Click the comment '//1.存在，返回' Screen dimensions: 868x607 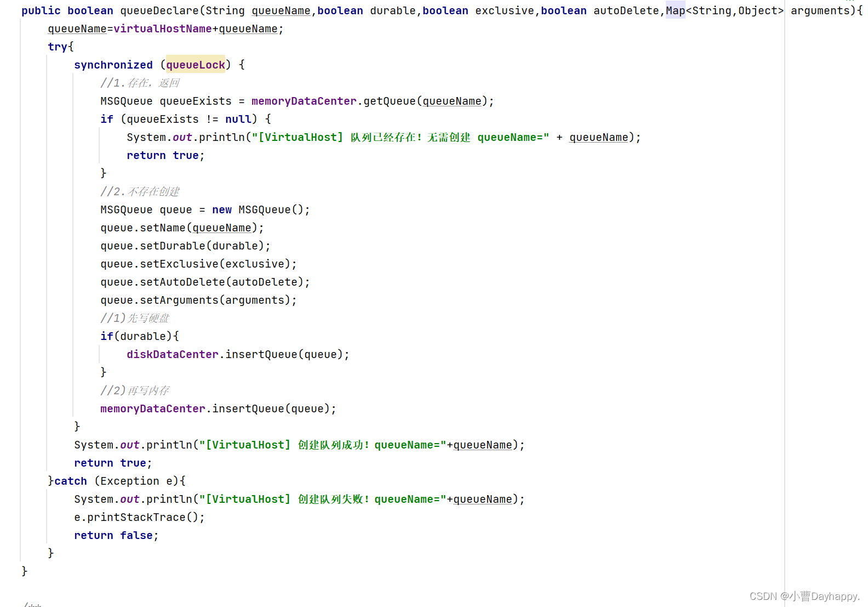click(x=140, y=83)
